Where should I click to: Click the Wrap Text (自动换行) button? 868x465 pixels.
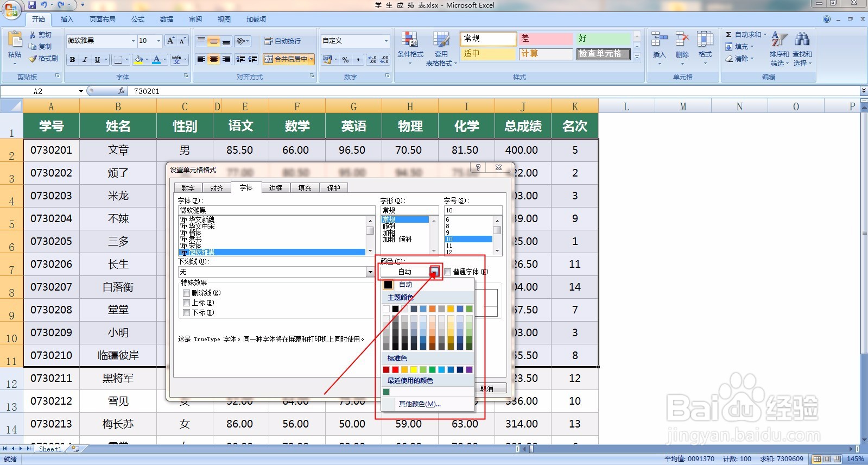click(x=282, y=41)
